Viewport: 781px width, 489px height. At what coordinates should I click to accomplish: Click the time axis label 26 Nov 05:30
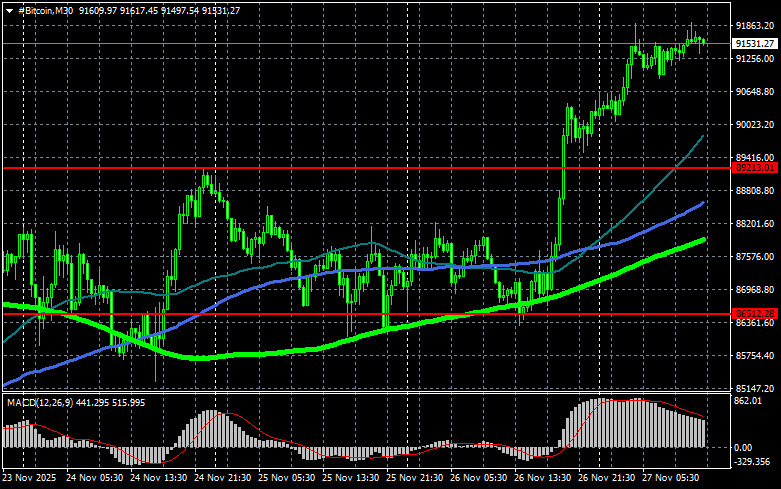tap(479, 478)
